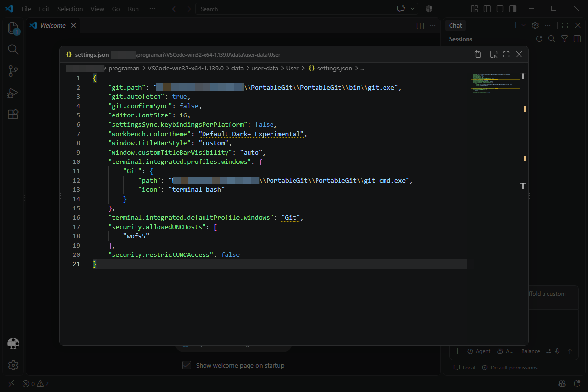Filter the Sessions list

pos(564,39)
